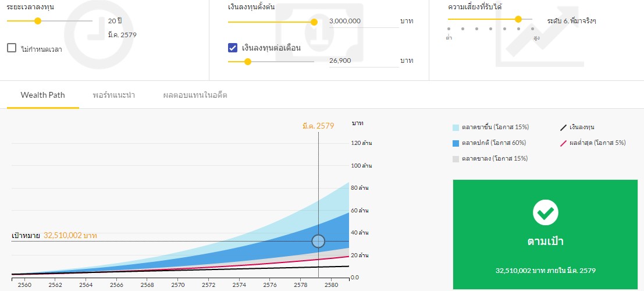Click the 26,900 monthly investment field
The image size is (644, 291).
(363, 61)
